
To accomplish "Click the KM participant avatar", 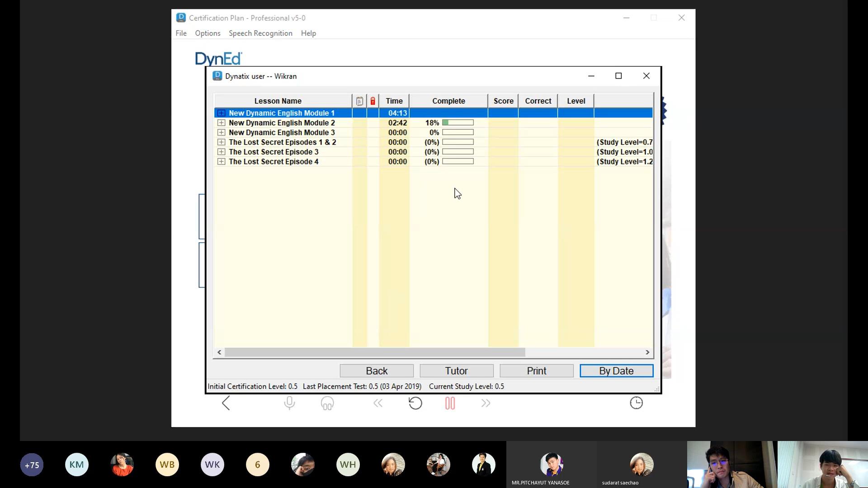I will tap(77, 465).
